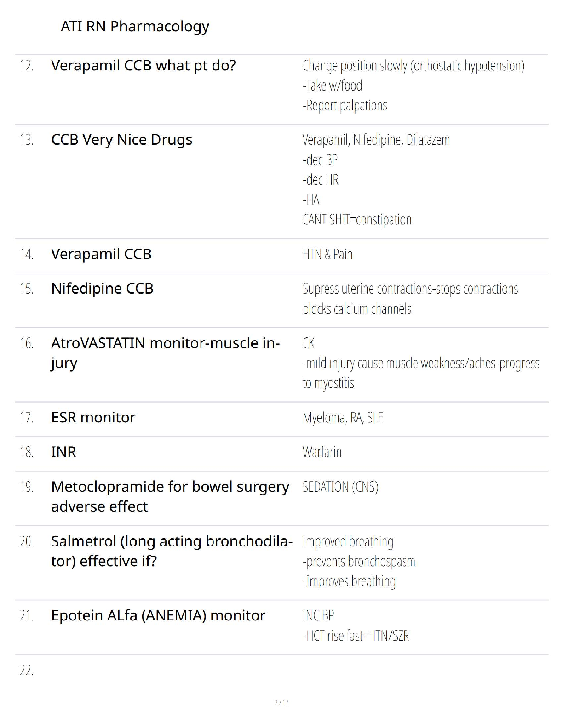
Task: Click 'Epotein ALfa (ANEMIA) monitor' term
Action: [158, 615]
